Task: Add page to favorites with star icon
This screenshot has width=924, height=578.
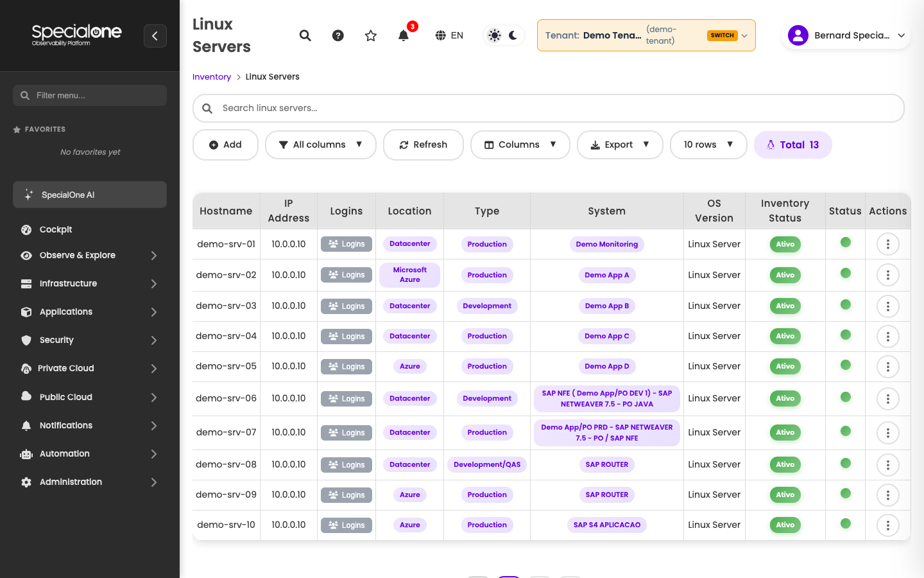Action: pos(371,35)
